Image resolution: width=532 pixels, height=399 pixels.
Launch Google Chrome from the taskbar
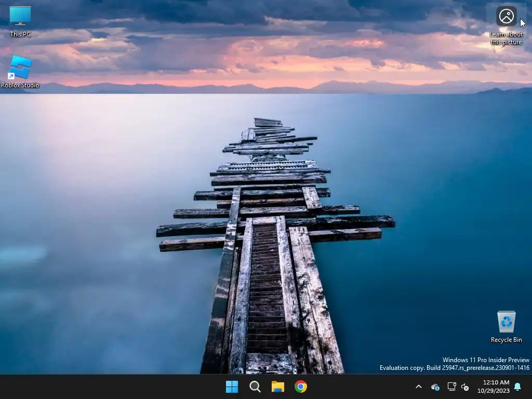pyautogui.click(x=301, y=387)
